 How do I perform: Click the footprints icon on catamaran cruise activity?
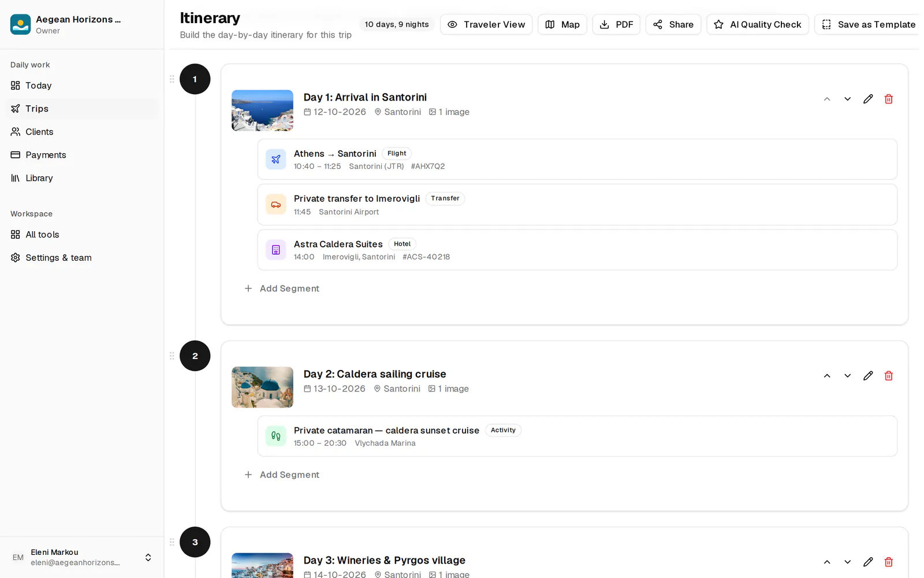point(276,436)
